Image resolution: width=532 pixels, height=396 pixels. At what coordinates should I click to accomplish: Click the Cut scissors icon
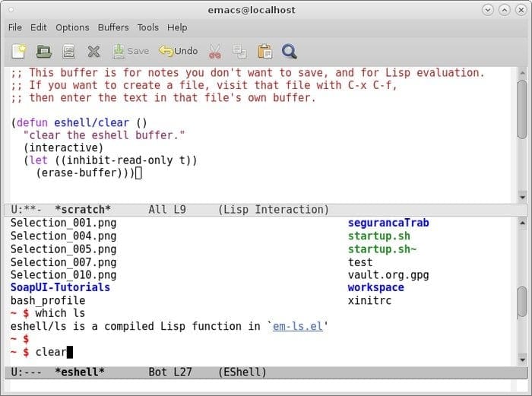click(x=214, y=51)
